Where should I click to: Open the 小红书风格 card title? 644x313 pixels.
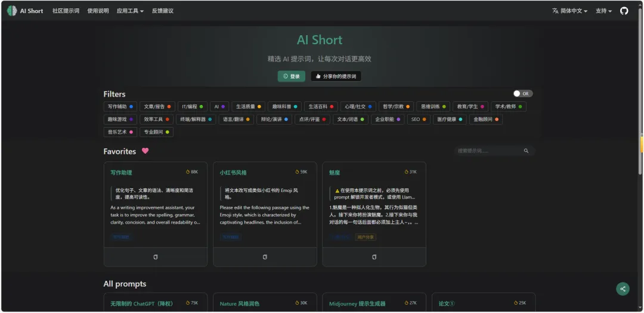point(233,172)
